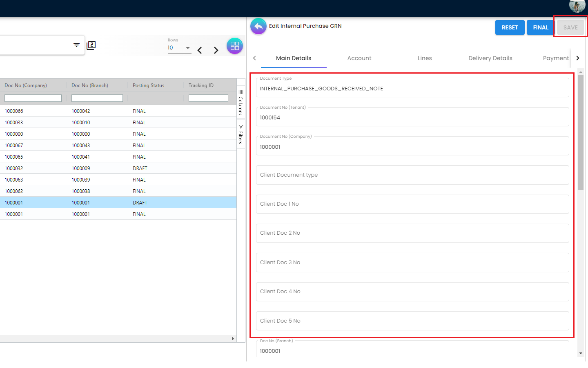Click the RESET button

coord(510,27)
